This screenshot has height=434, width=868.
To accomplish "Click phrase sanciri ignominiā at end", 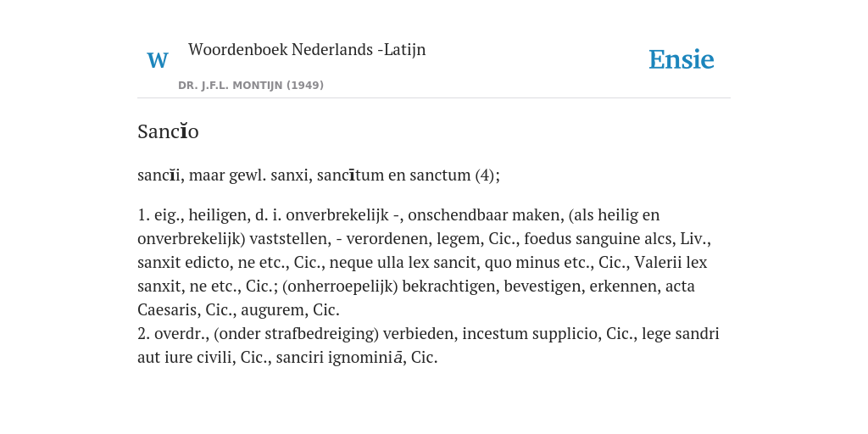I will [x=339, y=358].
